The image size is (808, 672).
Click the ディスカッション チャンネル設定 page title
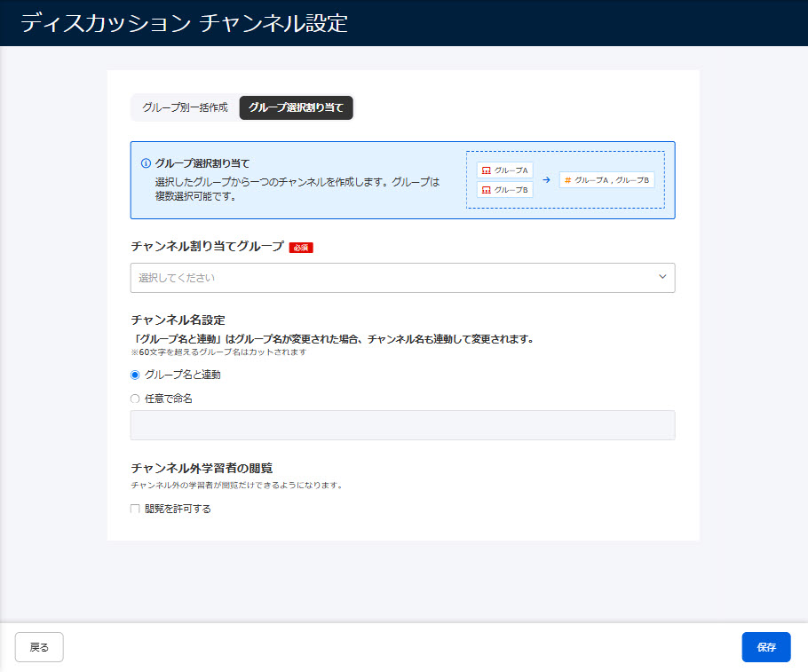point(184,24)
